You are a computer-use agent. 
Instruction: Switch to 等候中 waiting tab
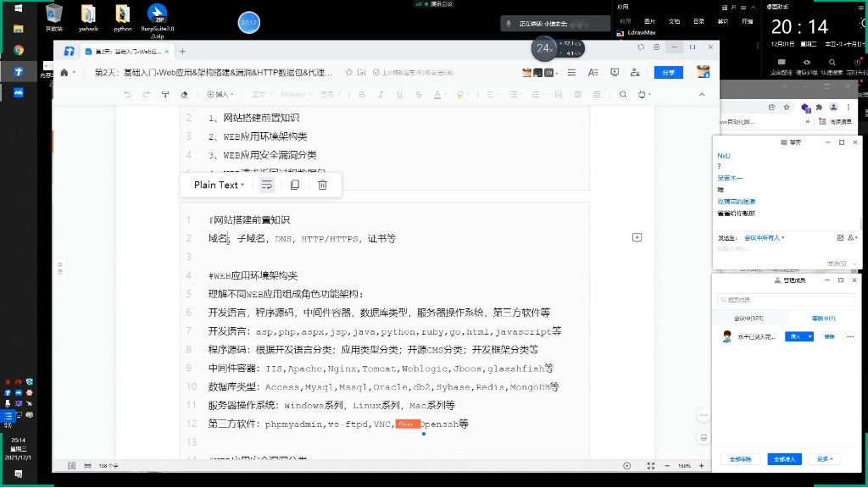pos(823,319)
